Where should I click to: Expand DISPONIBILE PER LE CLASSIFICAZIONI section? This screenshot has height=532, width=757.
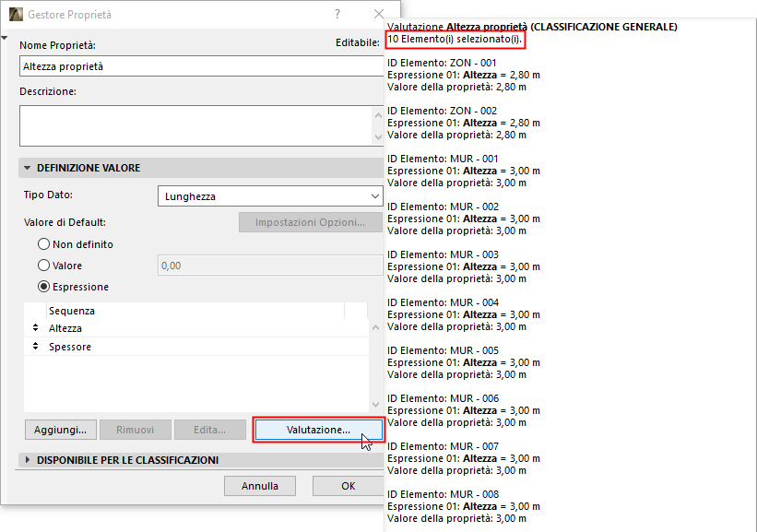click(28, 460)
